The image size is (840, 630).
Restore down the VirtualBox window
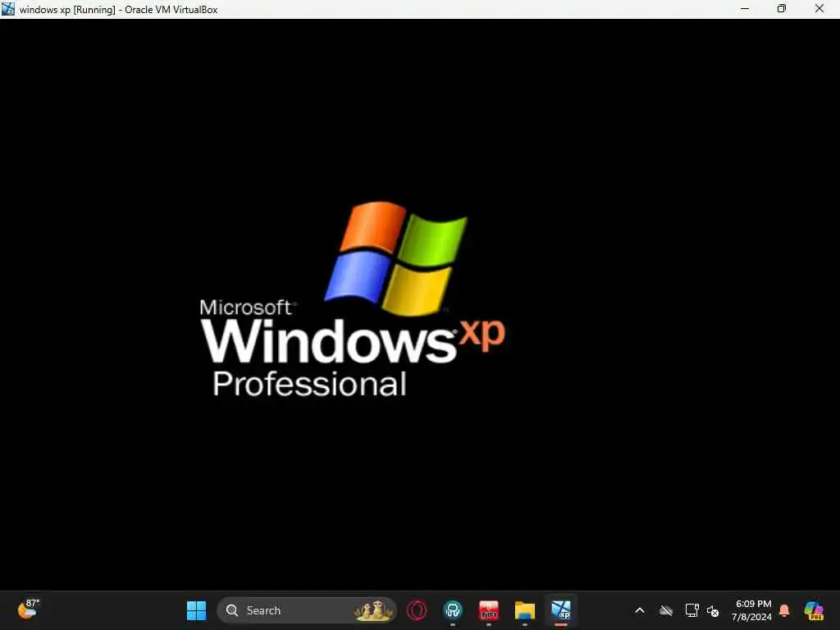[782, 8]
